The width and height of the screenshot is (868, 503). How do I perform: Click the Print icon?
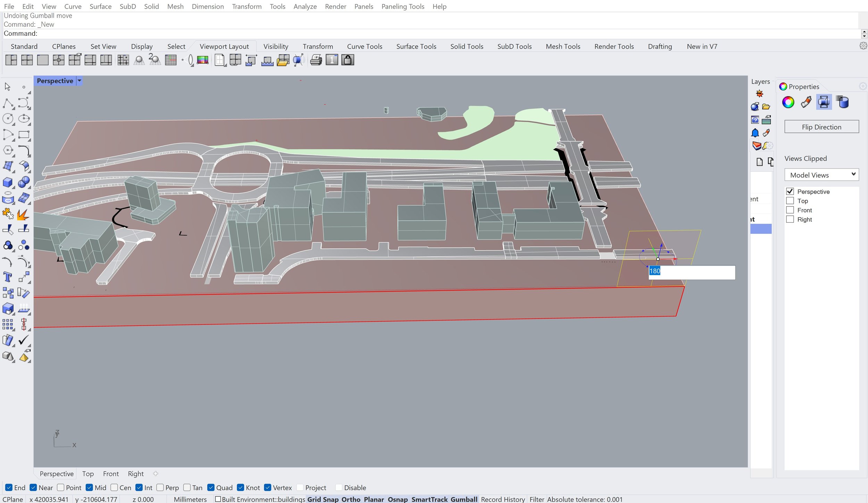[x=316, y=60]
